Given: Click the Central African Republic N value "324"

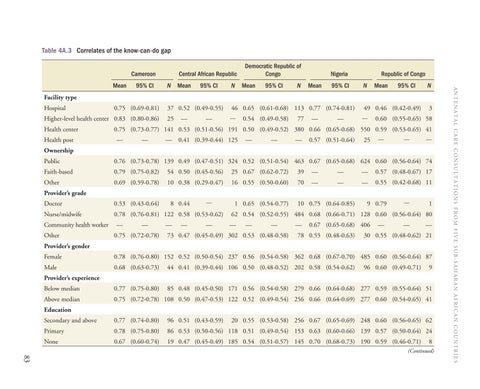Looking at the screenshot, I should click(x=233, y=161).
